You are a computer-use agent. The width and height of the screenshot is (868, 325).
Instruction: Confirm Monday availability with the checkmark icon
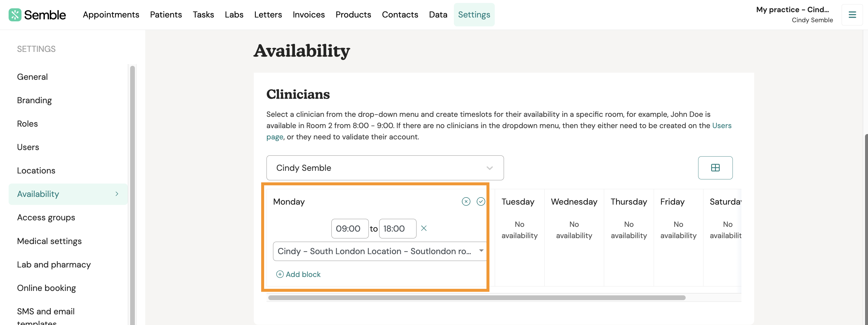point(481,202)
